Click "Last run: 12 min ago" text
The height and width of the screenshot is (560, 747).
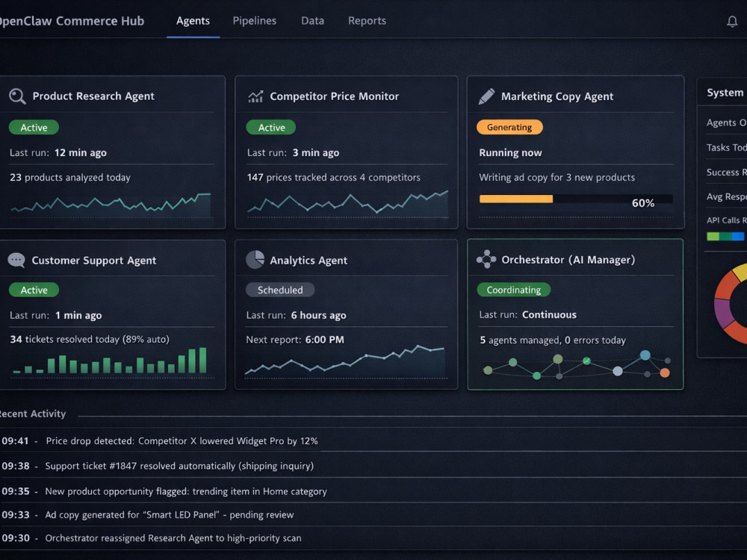(58, 152)
